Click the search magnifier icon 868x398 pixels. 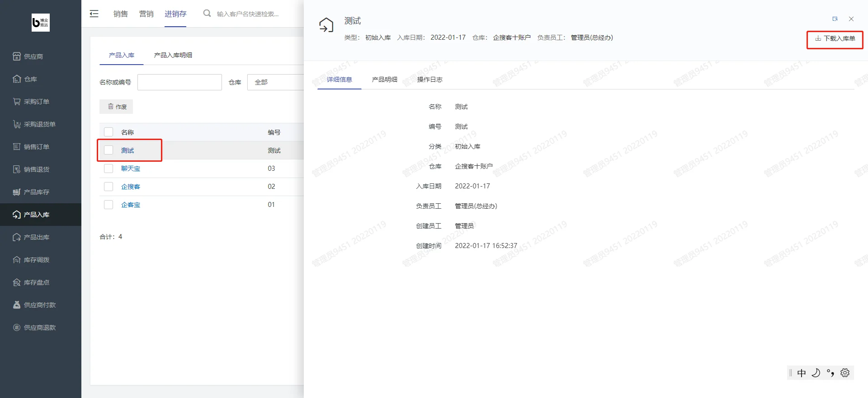tap(207, 14)
